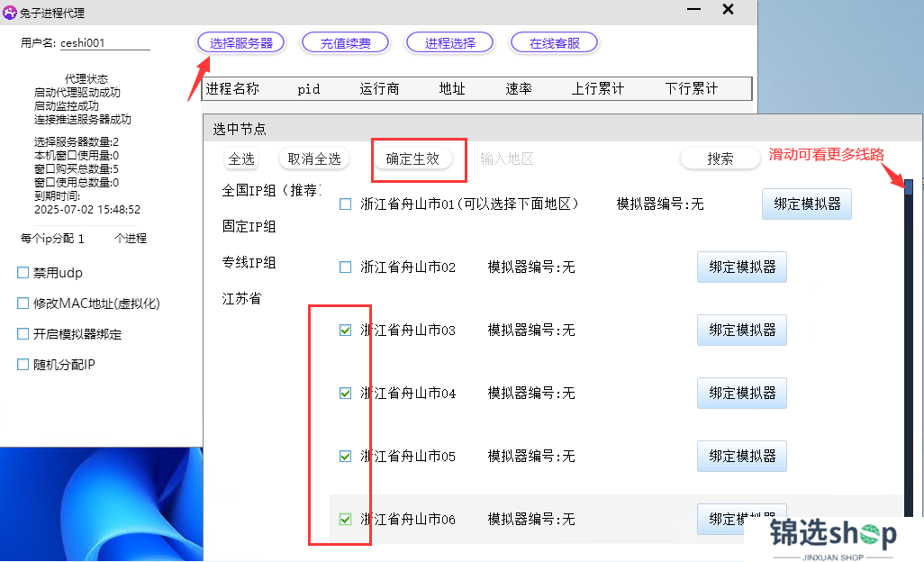Click the 进程选择 process selection button

tap(449, 43)
